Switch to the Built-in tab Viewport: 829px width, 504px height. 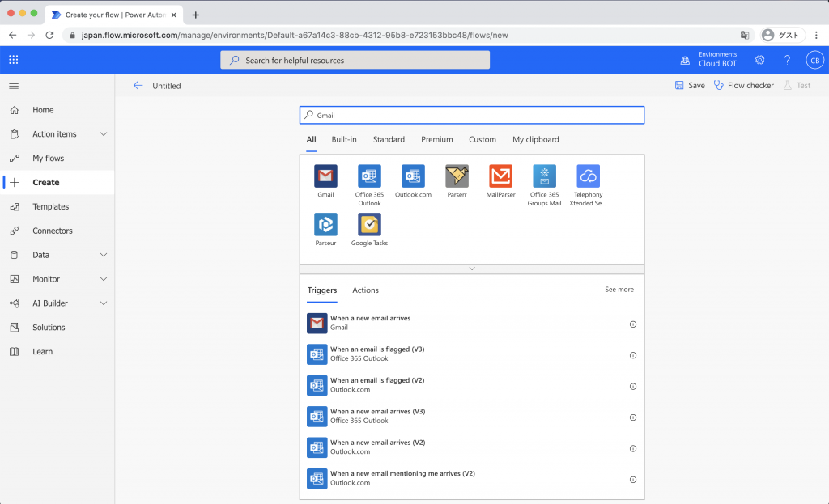(344, 139)
